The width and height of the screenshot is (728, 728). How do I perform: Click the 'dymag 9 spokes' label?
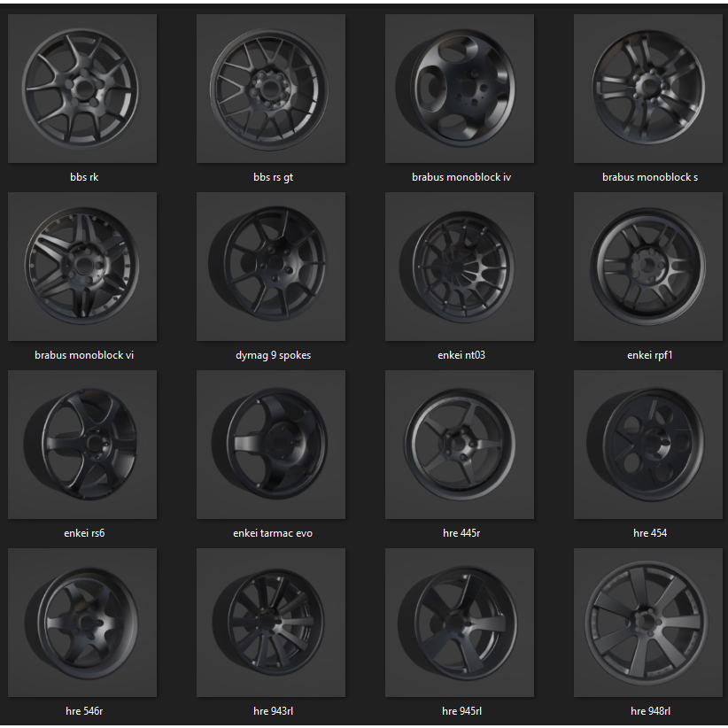click(x=273, y=356)
